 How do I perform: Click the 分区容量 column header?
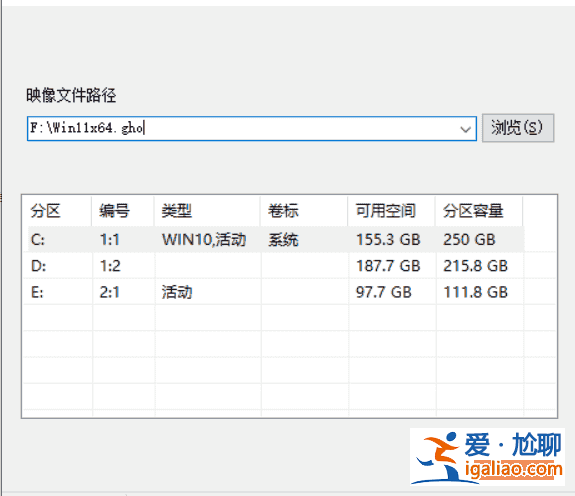pyautogui.click(x=479, y=211)
